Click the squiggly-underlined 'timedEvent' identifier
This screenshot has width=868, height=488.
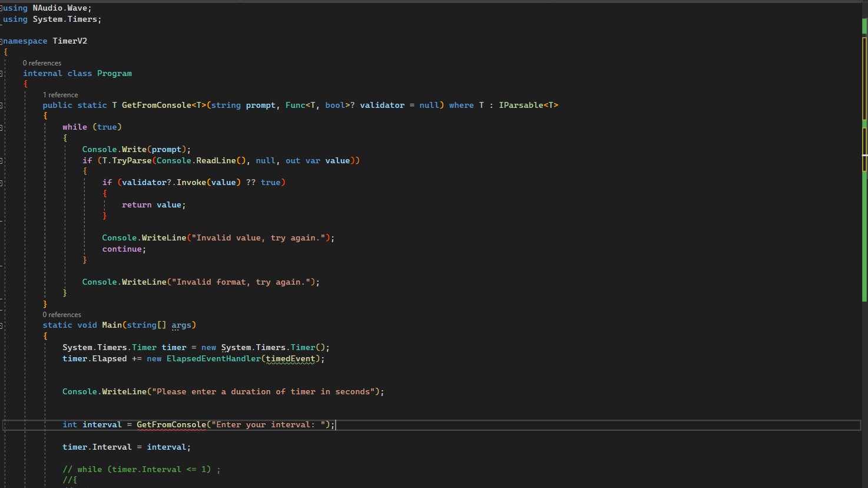tap(290, 359)
